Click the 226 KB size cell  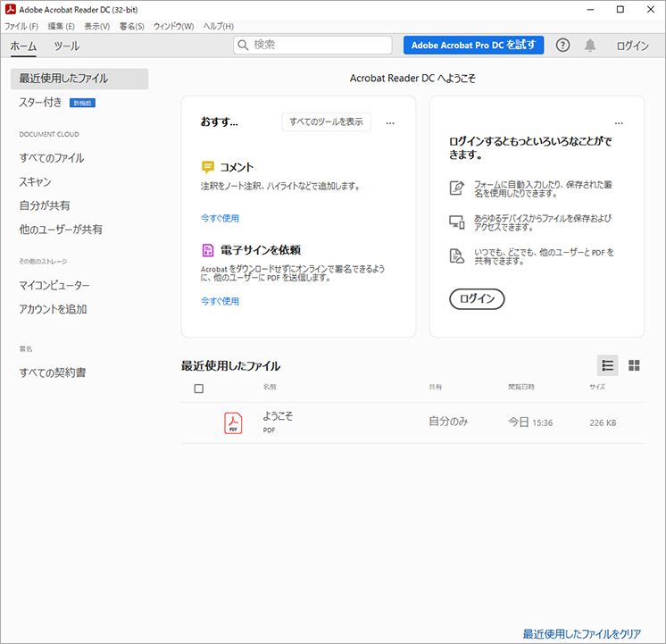[603, 422]
